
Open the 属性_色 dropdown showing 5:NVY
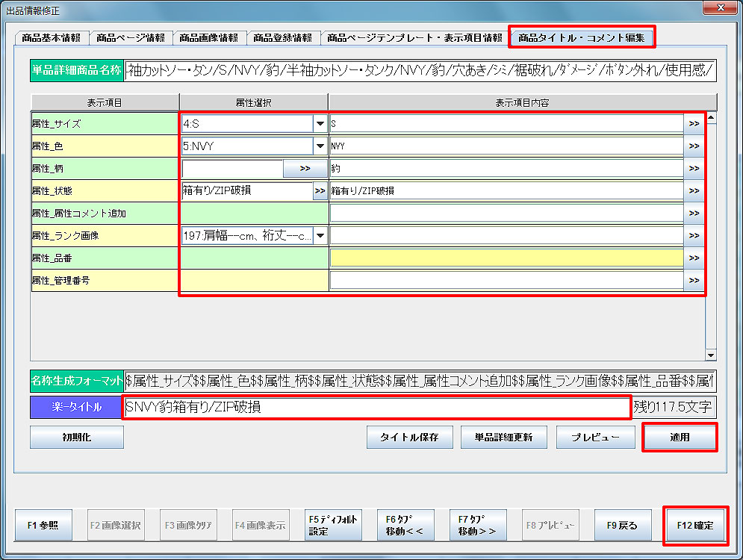pos(320,146)
